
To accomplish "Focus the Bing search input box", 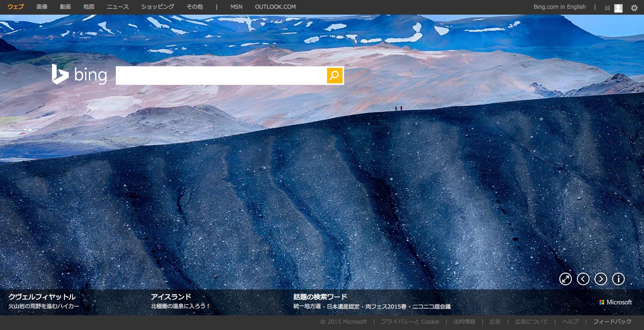I will [221, 75].
